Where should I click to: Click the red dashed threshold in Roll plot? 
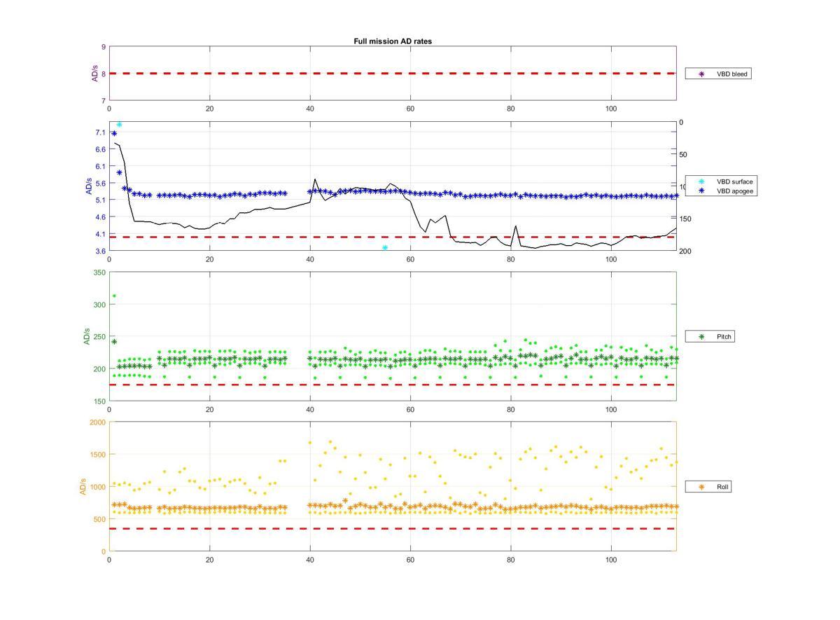tap(393, 528)
